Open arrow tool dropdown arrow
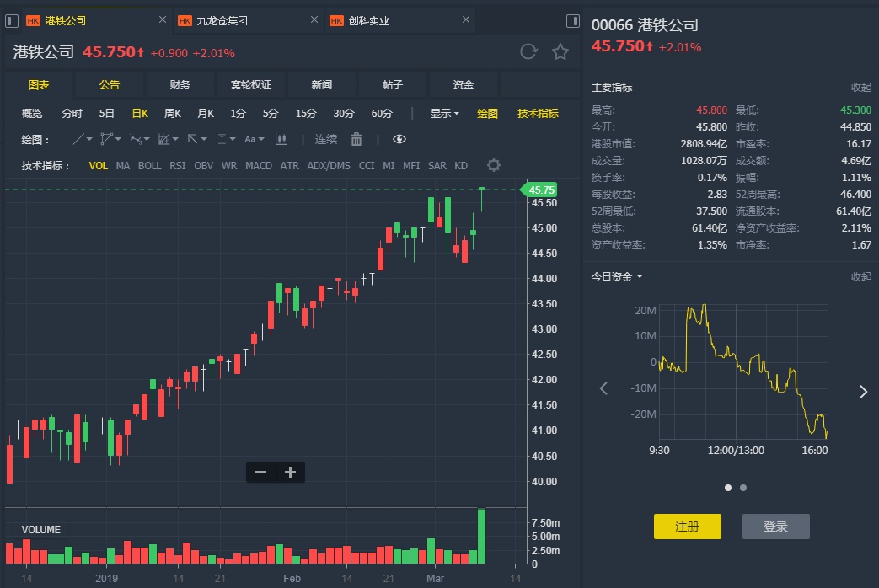 click(x=204, y=139)
